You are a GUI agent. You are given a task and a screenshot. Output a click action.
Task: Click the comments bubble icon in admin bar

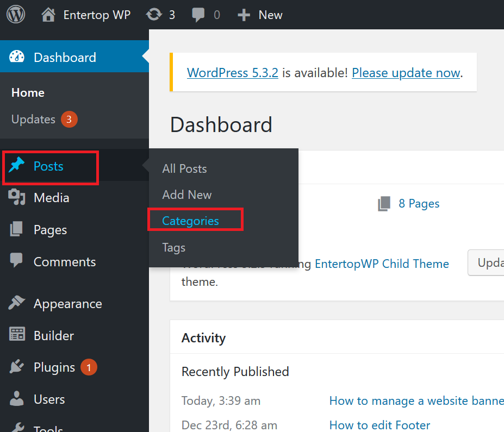click(198, 15)
